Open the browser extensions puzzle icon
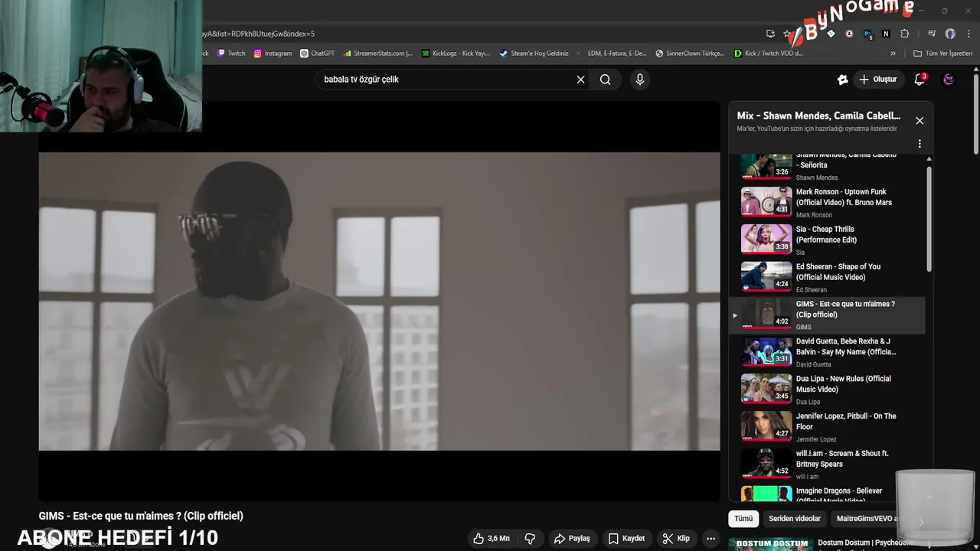This screenshot has height=551, width=980. [x=904, y=34]
